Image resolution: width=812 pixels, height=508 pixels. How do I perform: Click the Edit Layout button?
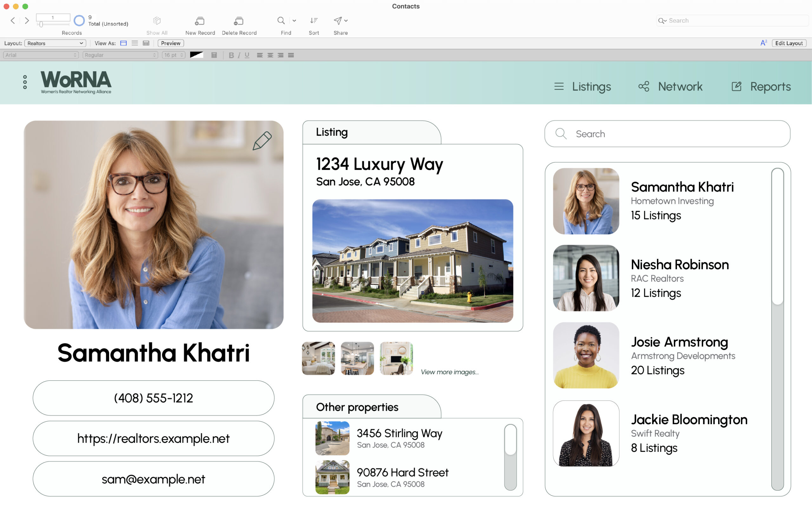point(789,43)
